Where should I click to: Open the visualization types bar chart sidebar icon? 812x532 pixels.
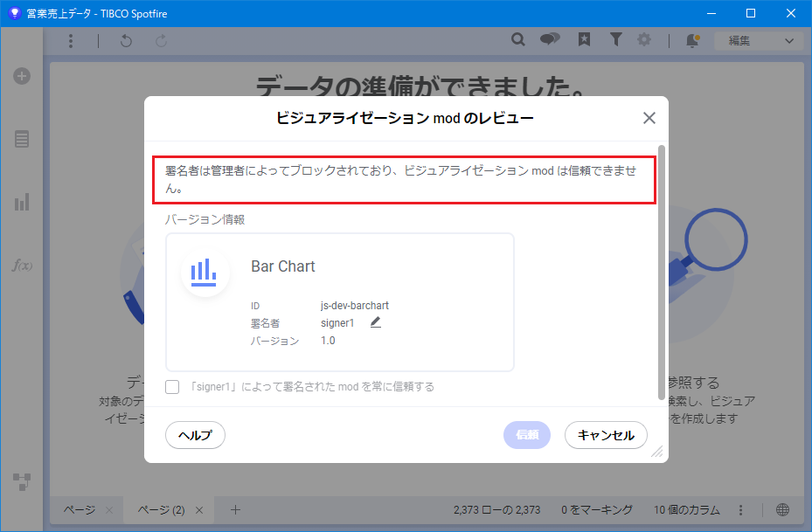point(22,203)
